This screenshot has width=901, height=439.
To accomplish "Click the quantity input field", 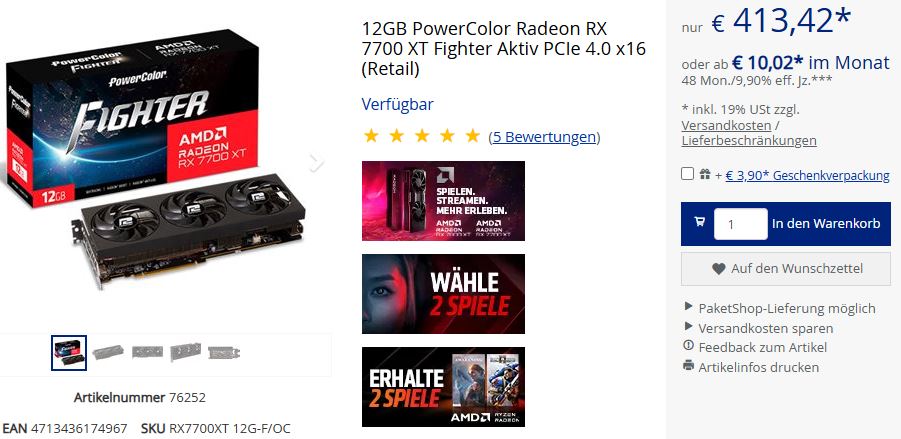I will [740, 224].
